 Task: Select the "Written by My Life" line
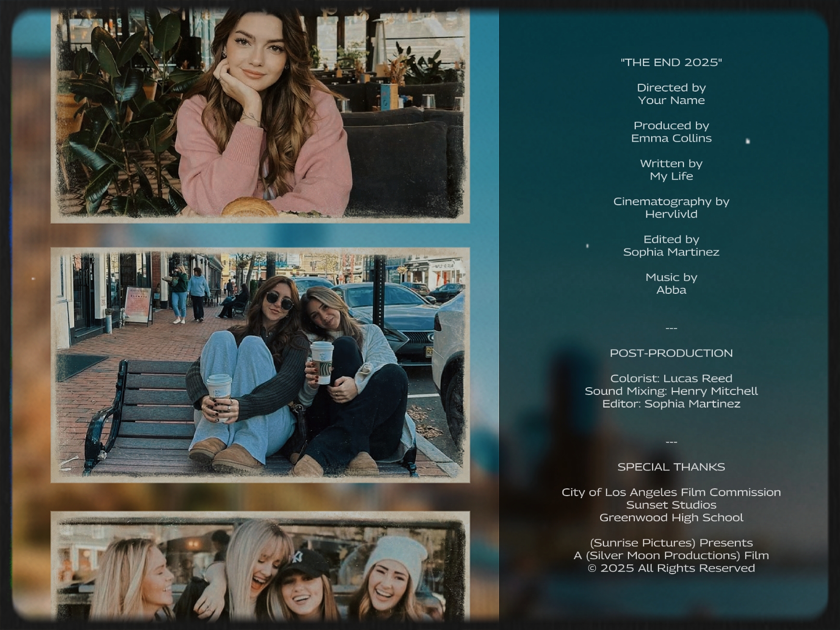pos(671,170)
